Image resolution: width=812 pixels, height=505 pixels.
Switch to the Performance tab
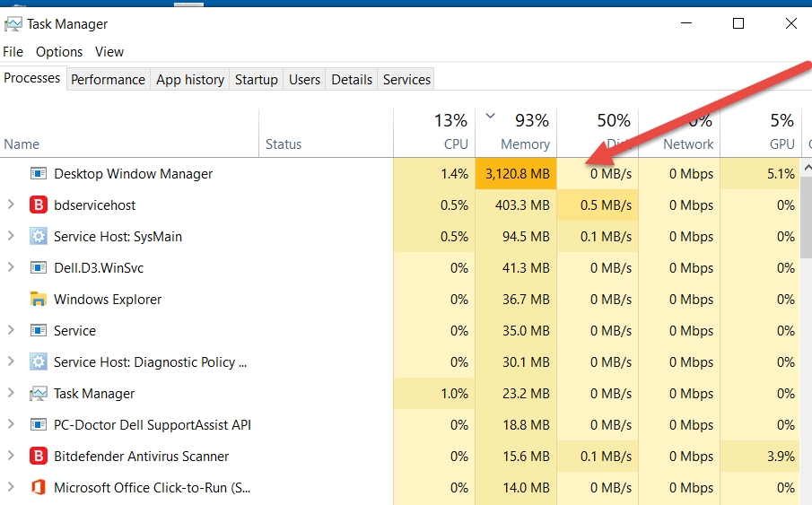109,79
